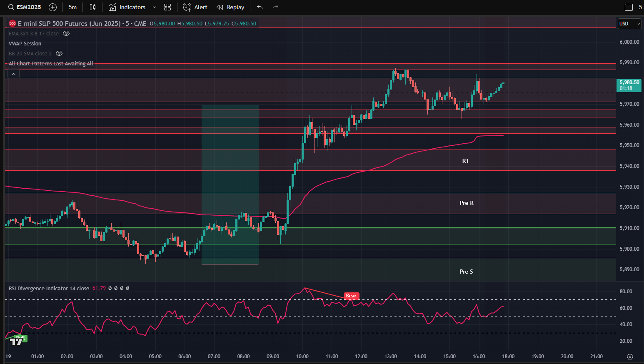Redo the chart action
Image resolution: width=644 pixels, height=364 pixels.
click(275, 7)
